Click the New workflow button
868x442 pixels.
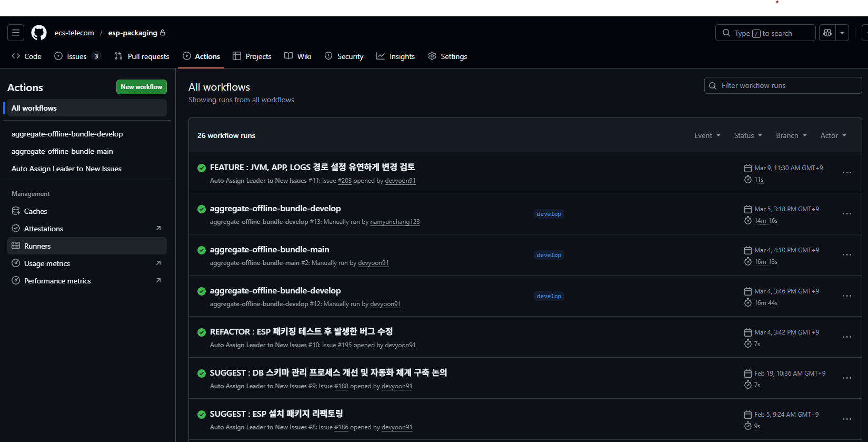142,87
